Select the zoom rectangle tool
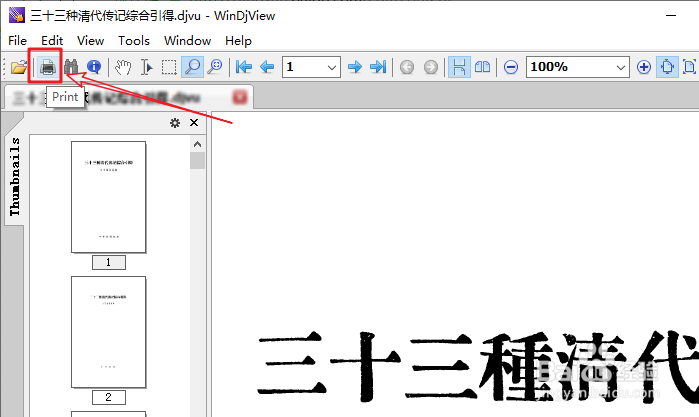The width and height of the screenshot is (699, 417). 215,67
